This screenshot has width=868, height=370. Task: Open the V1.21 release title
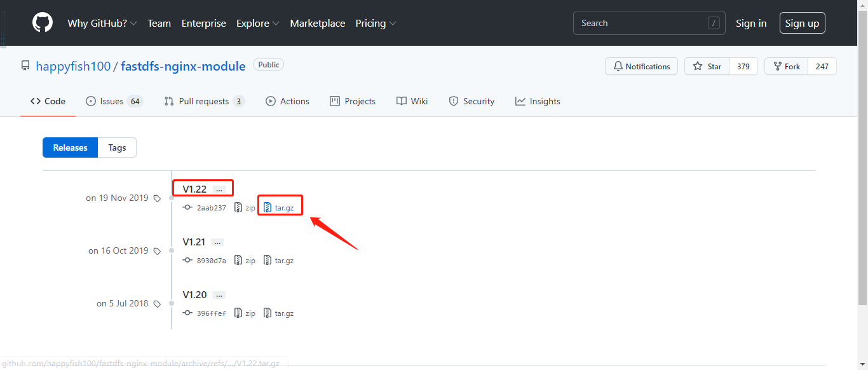pyautogui.click(x=194, y=242)
